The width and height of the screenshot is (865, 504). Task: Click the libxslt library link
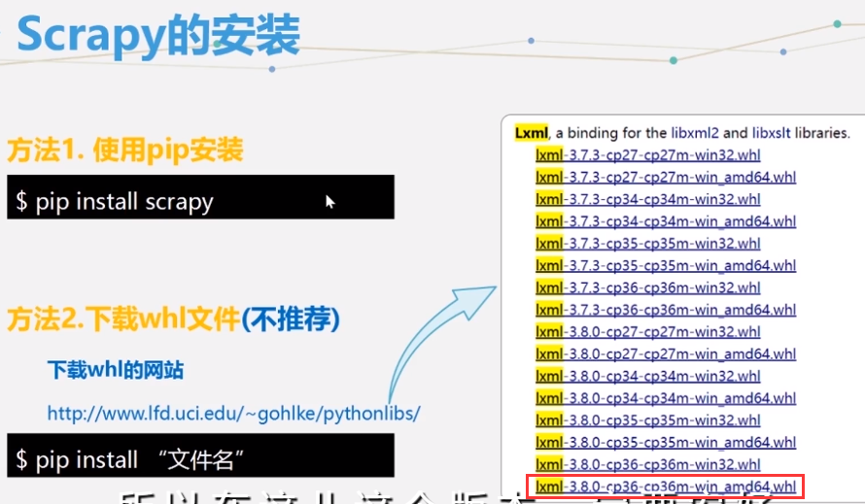click(772, 133)
